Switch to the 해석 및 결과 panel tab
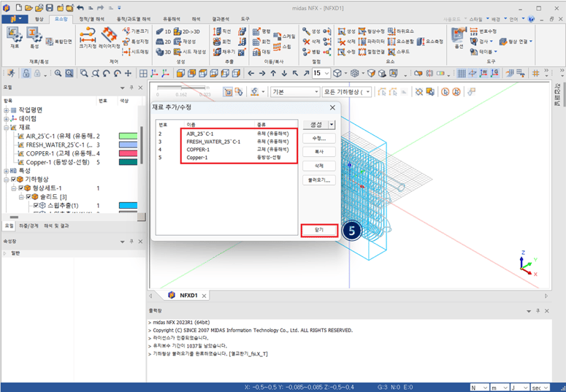 coord(56,226)
